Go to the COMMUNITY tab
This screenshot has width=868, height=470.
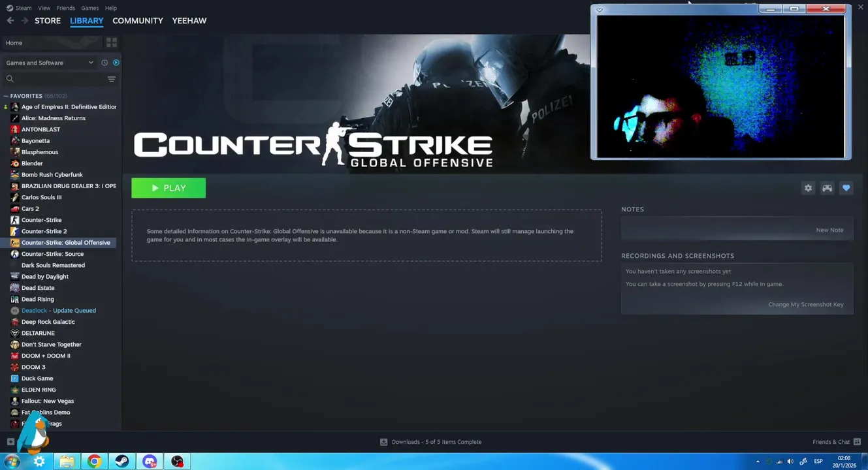point(138,21)
